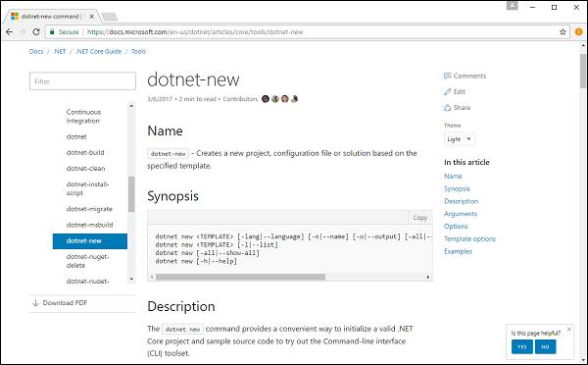Click the 'dotnet new [-h|--help]' line
588x365 pixels.
click(x=196, y=261)
